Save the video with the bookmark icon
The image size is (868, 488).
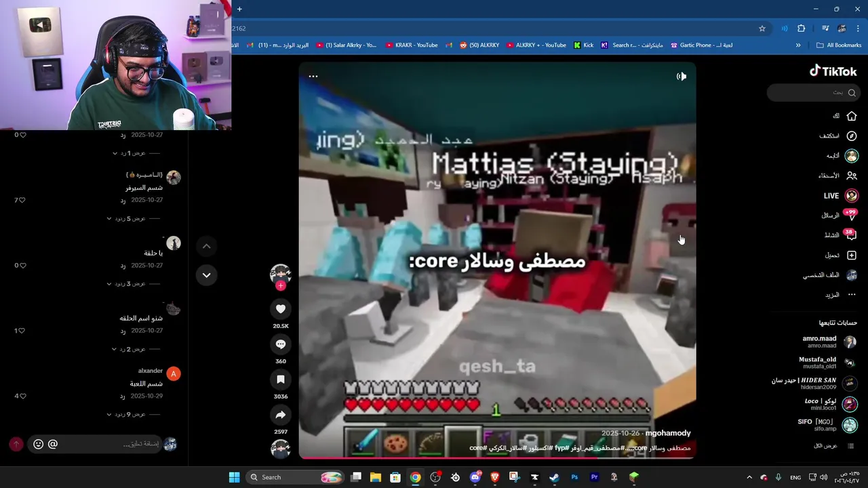pos(281,380)
